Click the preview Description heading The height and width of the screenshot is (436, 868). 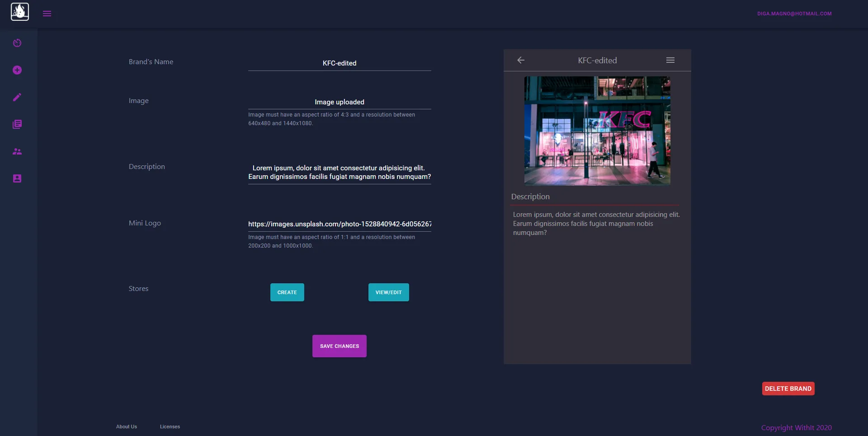(530, 197)
